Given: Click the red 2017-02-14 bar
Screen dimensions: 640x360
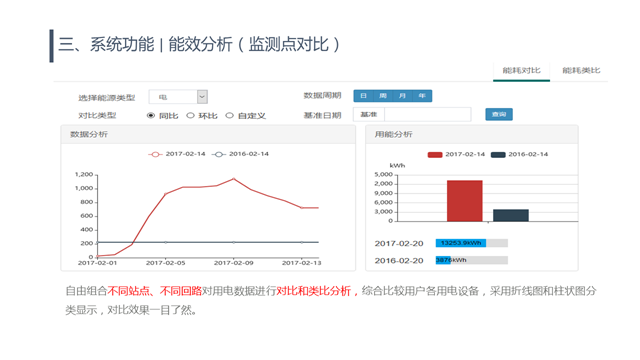Looking at the screenshot, I should pos(464,201).
